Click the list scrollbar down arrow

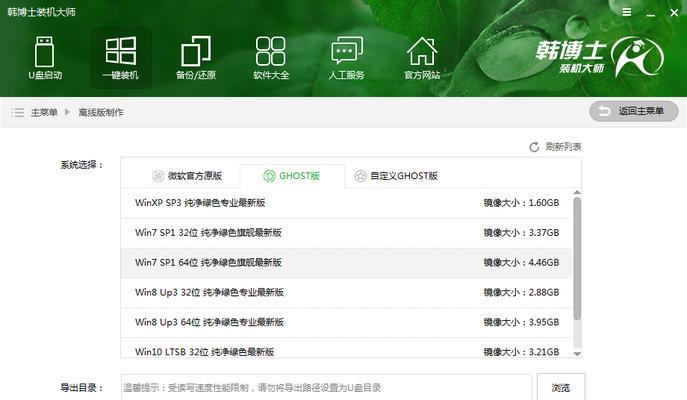coord(577,354)
